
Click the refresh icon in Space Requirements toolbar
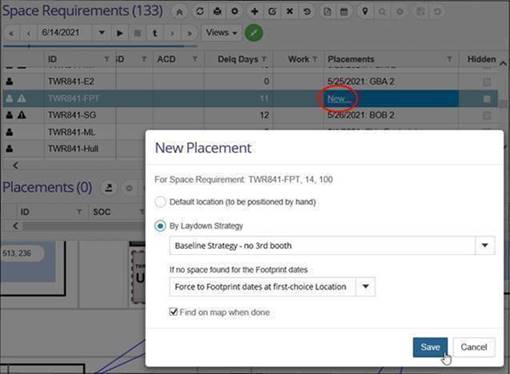coord(200,12)
